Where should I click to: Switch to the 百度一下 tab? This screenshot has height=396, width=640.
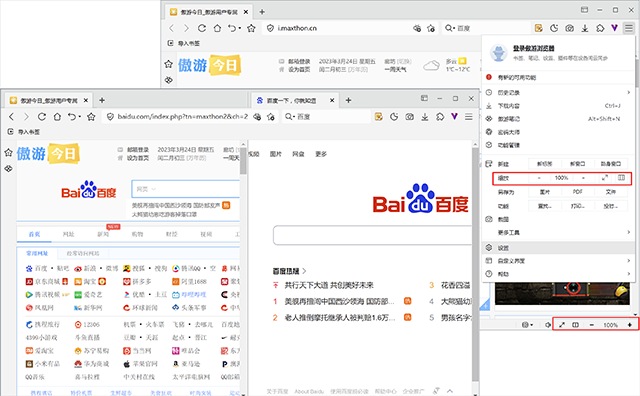click(292, 100)
